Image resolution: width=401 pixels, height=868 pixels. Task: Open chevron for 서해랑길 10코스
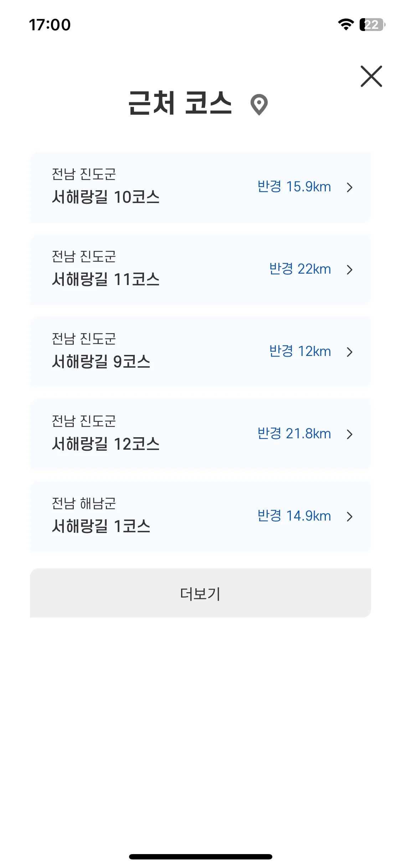pos(350,187)
